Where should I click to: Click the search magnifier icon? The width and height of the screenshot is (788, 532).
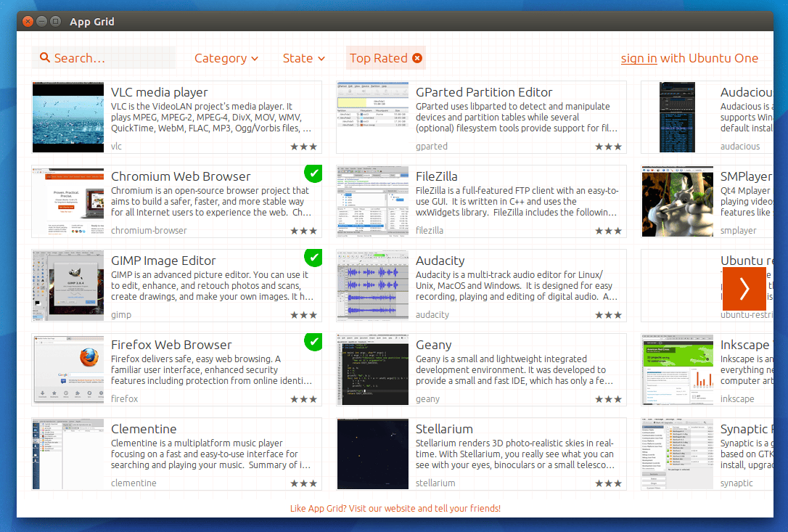[x=45, y=57]
